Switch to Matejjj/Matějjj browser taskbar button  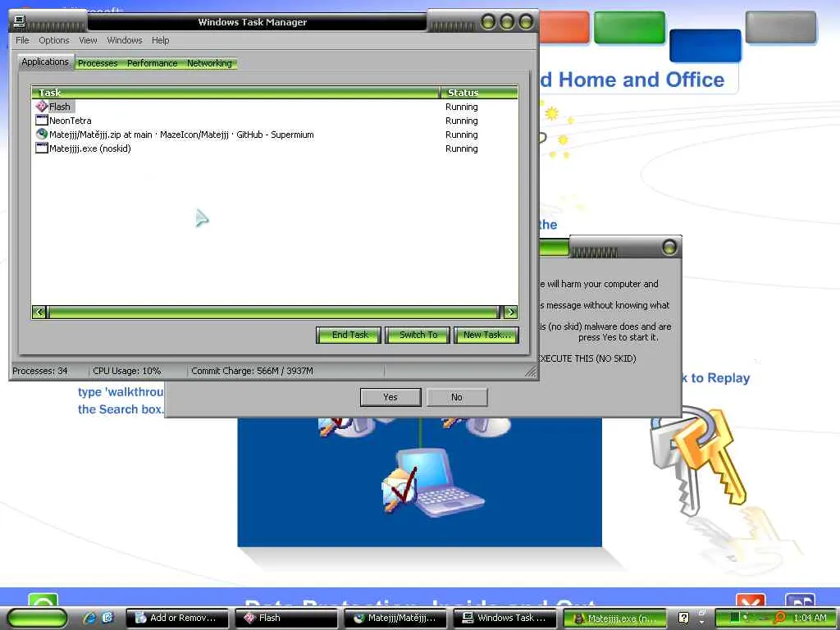tap(396, 619)
